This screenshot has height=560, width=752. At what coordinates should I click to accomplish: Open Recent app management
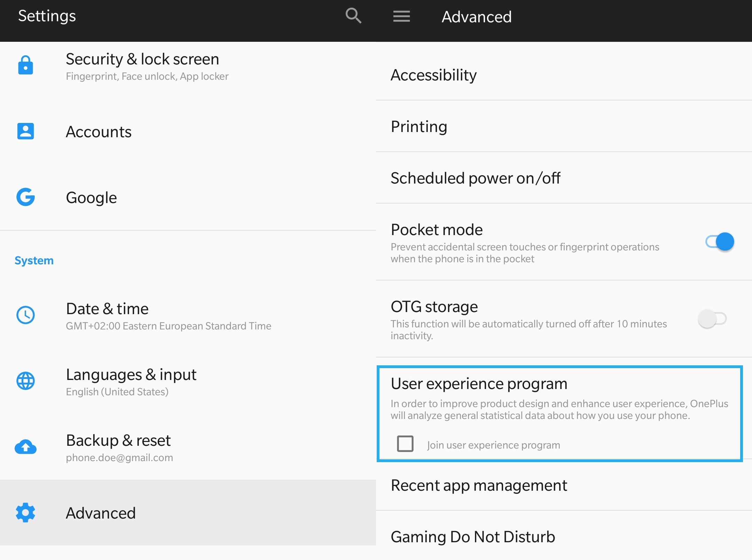pyautogui.click(x=564, y=485)
